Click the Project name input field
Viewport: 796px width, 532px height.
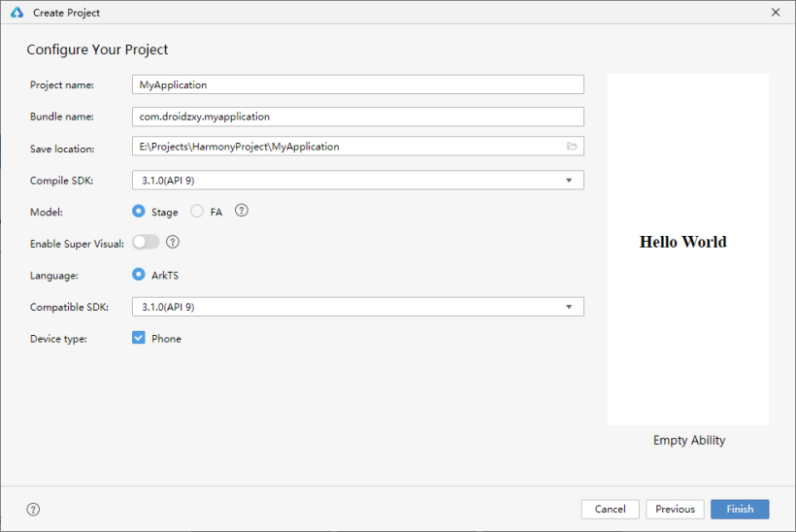[358, 84]
